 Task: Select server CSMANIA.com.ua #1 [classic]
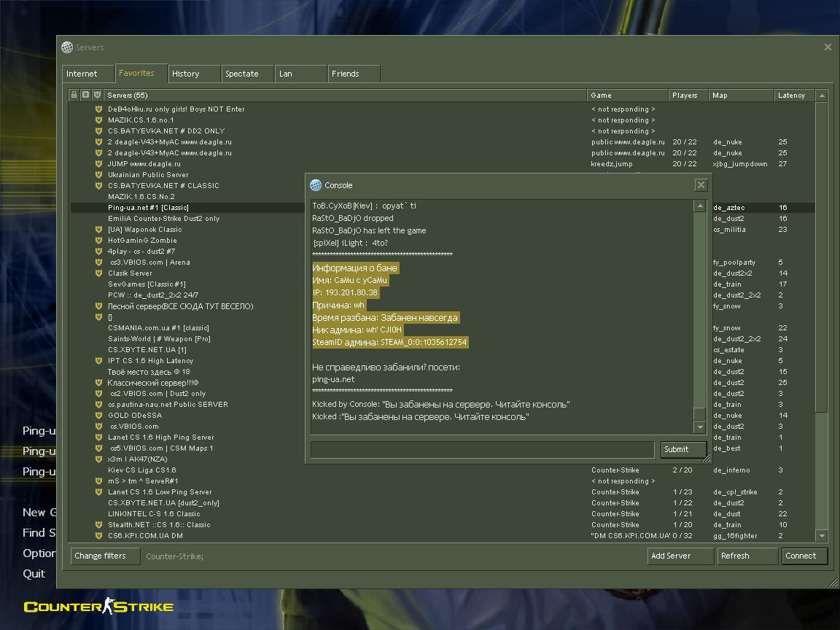[158, 328]
